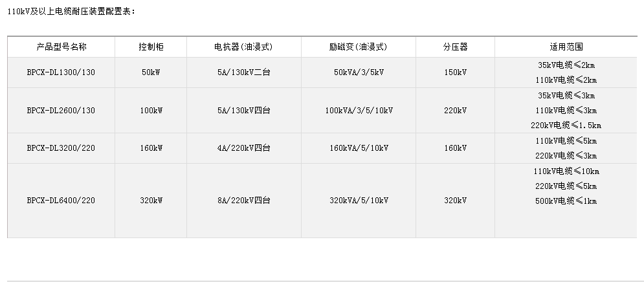Click the 产品型号名称 column header
The image size is (644, 286).
[x=61, y=47]
